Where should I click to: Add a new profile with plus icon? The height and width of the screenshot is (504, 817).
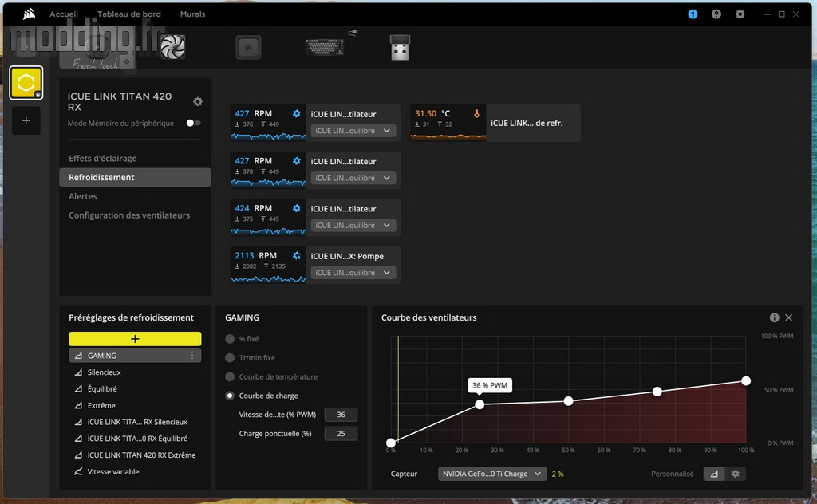tap(26, 120)
